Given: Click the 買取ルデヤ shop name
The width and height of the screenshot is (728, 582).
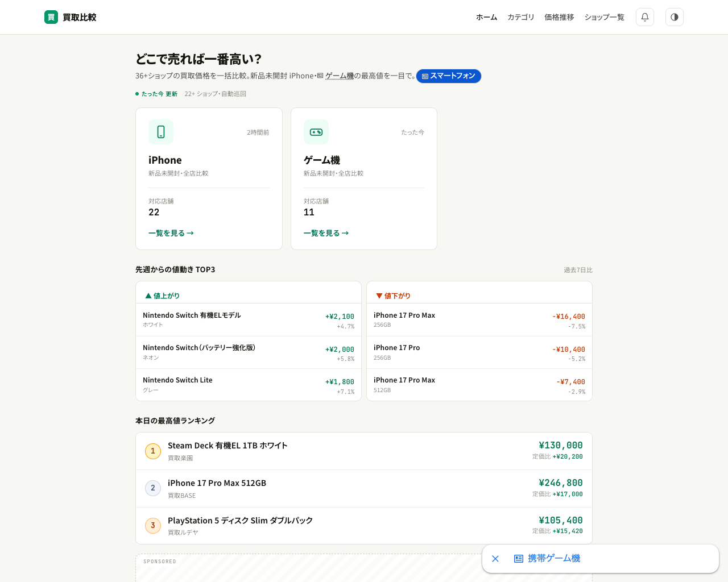Looking at the screenshot, I should coord(183,533).
